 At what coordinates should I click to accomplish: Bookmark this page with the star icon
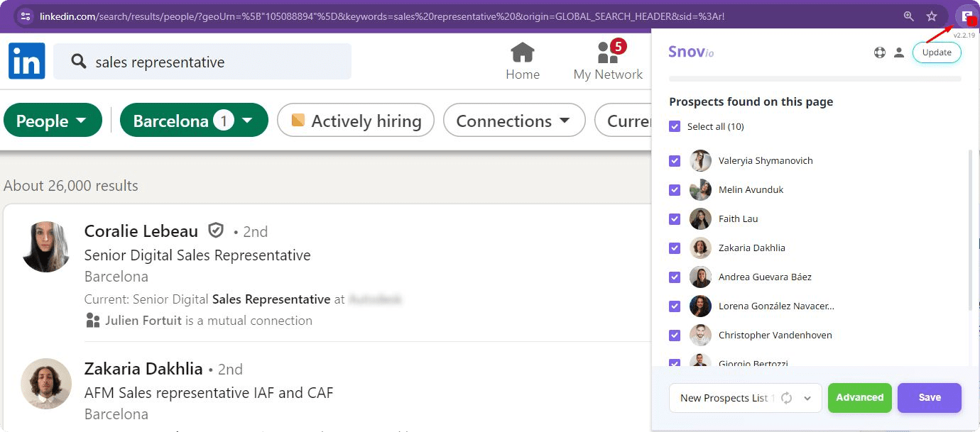tap(932, 16)
